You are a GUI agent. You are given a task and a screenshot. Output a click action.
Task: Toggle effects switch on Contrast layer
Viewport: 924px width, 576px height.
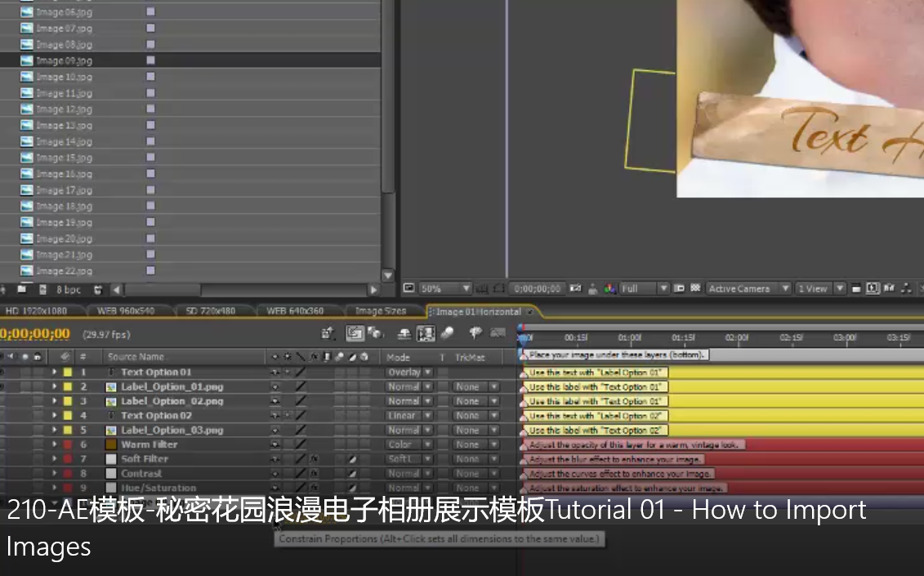(315, 473)
